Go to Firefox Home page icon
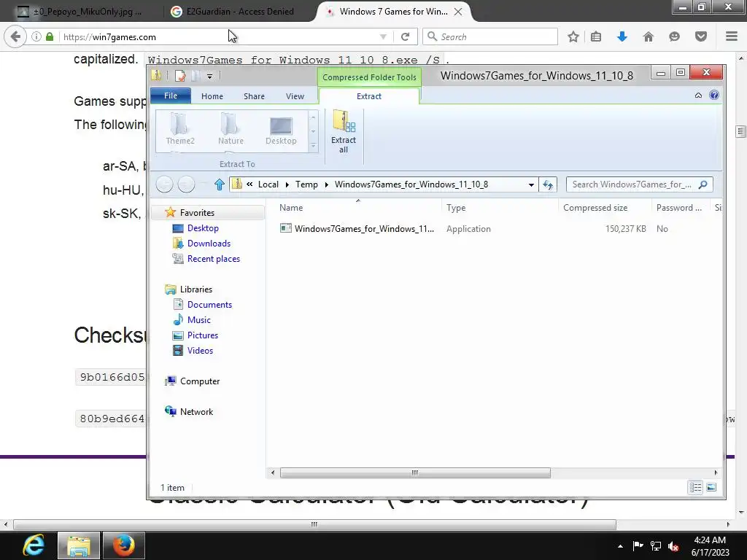The width and height of the screenshot is (747, 560). [x=648, y=36]
